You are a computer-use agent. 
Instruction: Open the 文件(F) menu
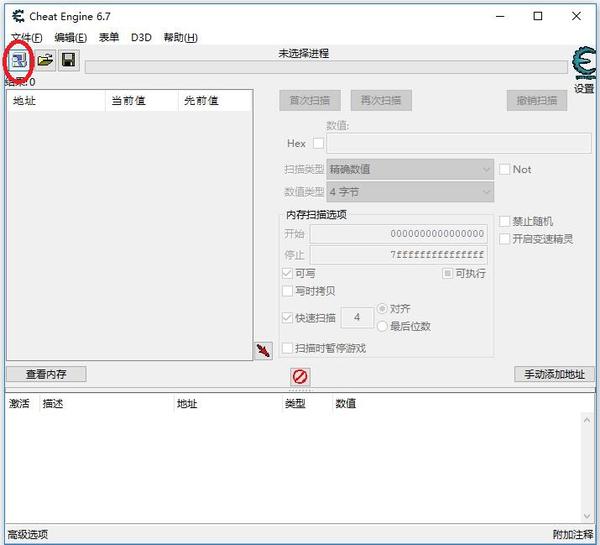(x=26, y=38)
